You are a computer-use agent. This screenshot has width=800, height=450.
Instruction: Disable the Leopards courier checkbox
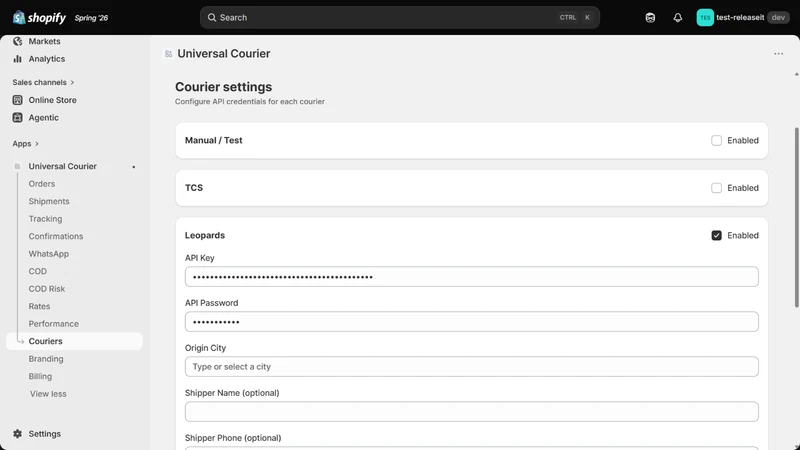point(716,235)
